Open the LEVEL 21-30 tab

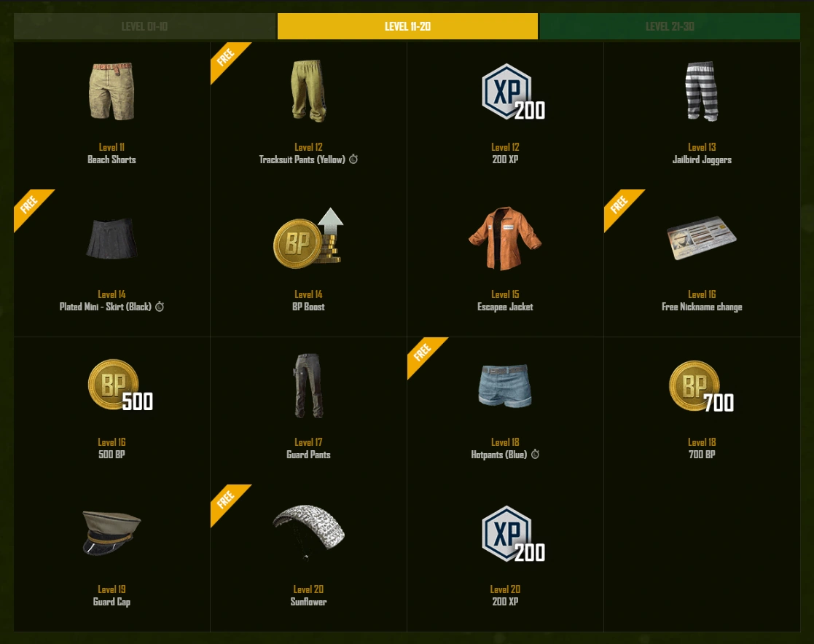pos(670,26)
